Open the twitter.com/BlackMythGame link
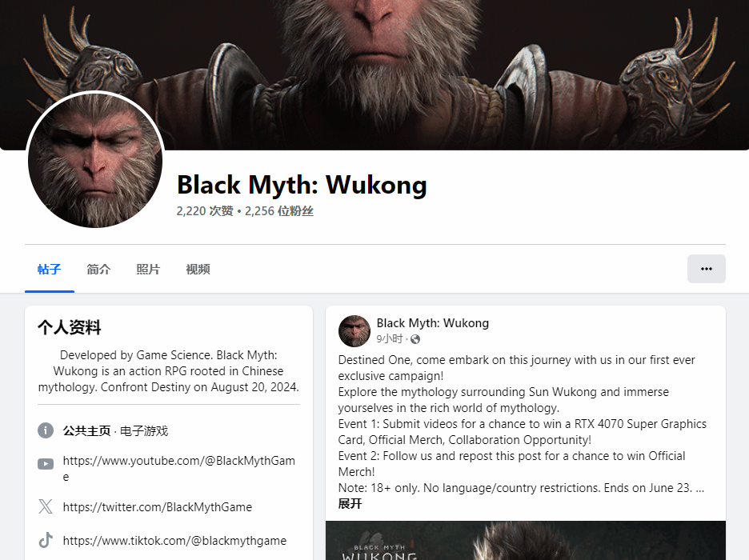The height and width of the screenshot is (560, 749). (157, 507)
